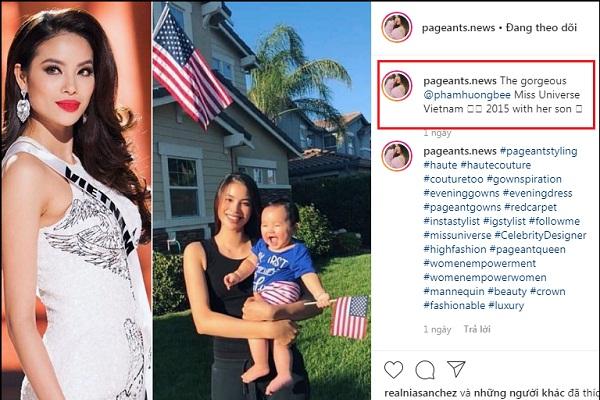This screenshot has width=600, height=400.
Task: Open the #pageantstyling hashtag
Action: pyautogui.click(x=539, y=151)
